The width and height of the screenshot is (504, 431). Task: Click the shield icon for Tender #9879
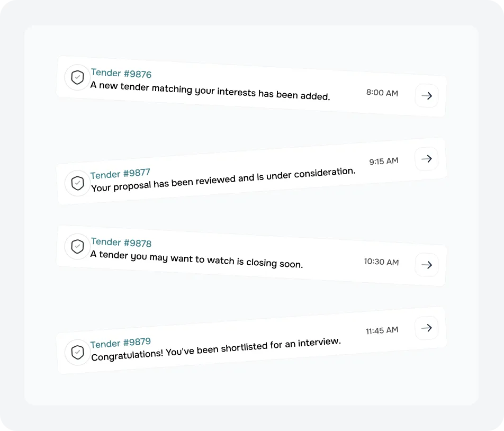78,352
